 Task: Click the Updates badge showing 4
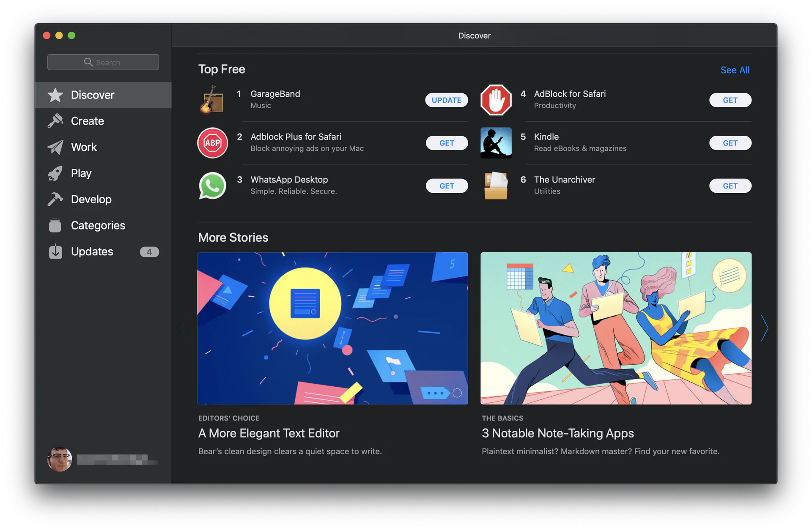point(149,252)
